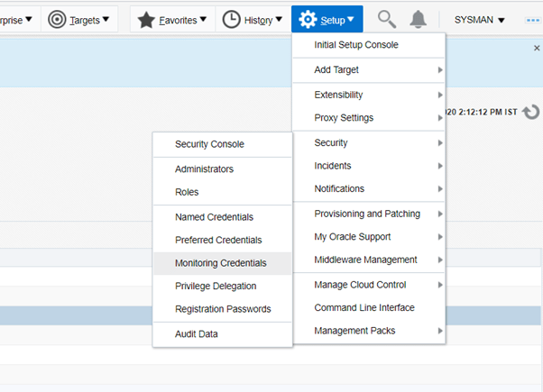The height and width of the screenshot is (392, 543).
Task: Click the Administrators menu item
Action: click(204, 169)
